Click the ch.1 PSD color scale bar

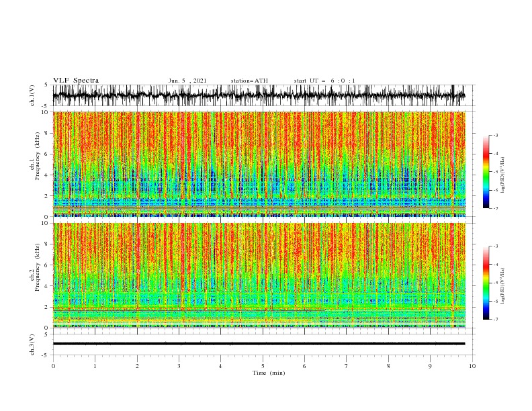click(x=486, y=172)
